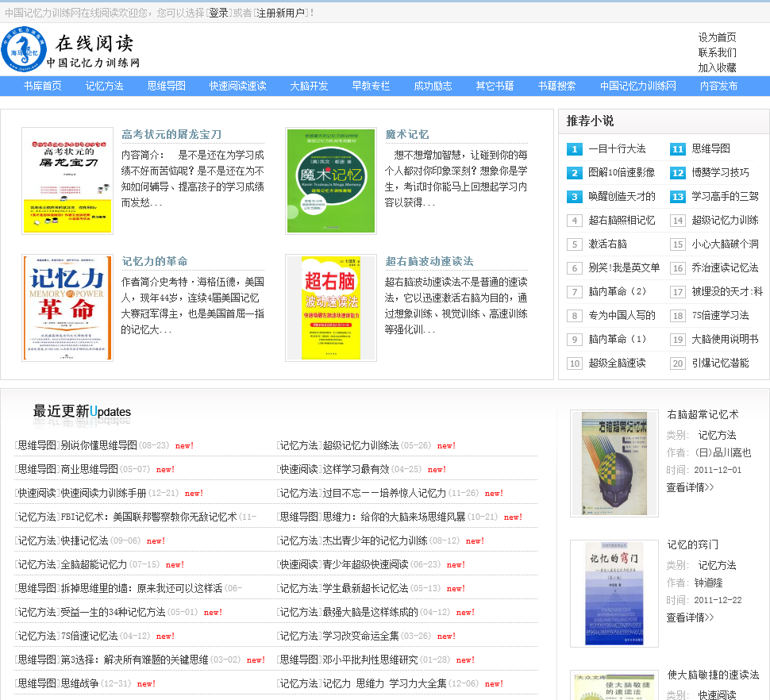
Task: Open update 别说你懂思维导图
Action: pos(98,445)
